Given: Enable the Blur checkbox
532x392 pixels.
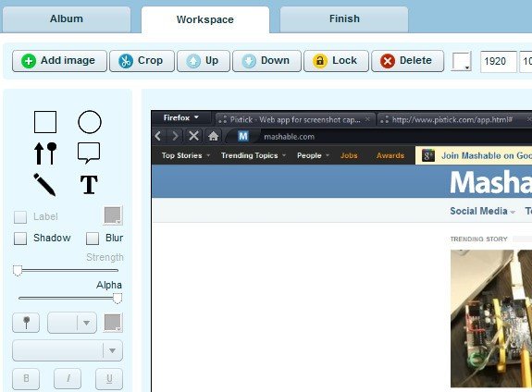Looking at the screenshot, I should 93,238.
